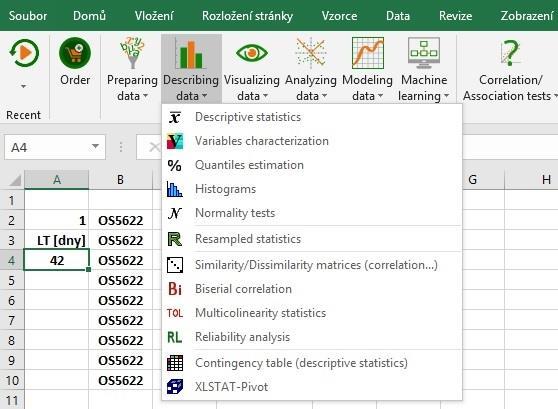Select Quantiles estimation entry
Image resolution: width=558 pixels, height=409 pixels.
click(312, 165)
